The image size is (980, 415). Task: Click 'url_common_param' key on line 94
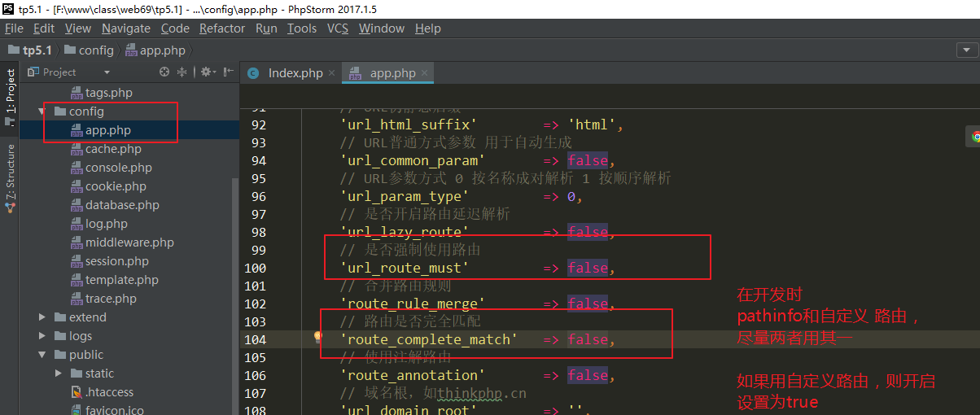pos(413,160)
